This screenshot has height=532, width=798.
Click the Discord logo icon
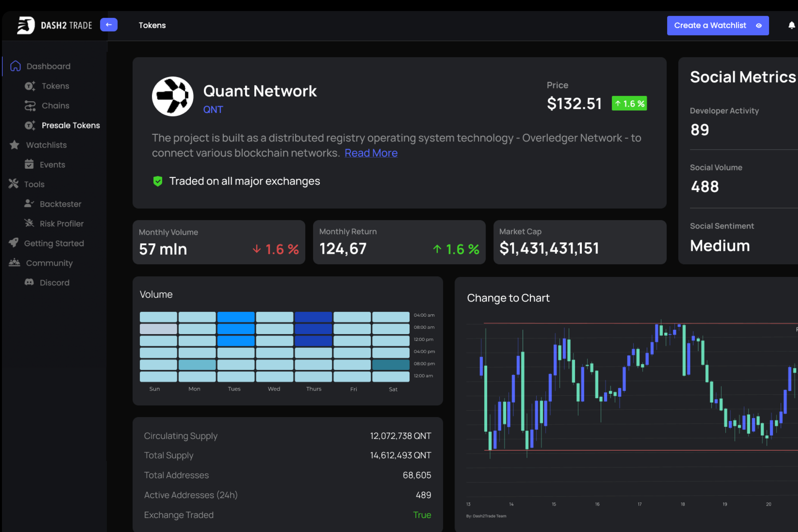[x=29, y=282]
